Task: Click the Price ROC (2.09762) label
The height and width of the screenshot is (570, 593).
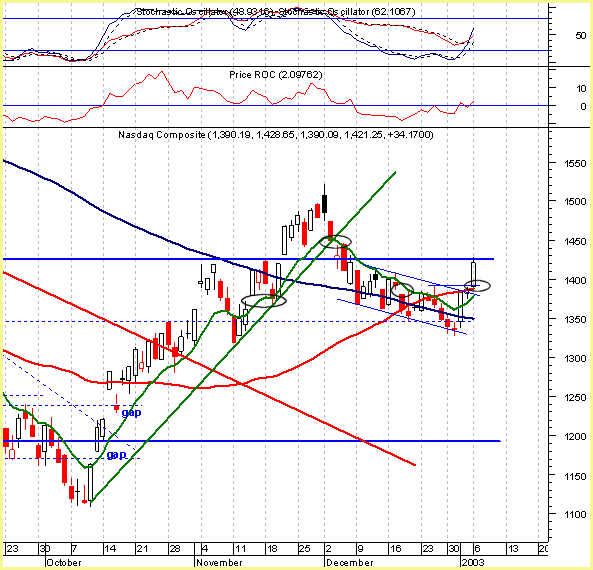Action: point(276,75)
